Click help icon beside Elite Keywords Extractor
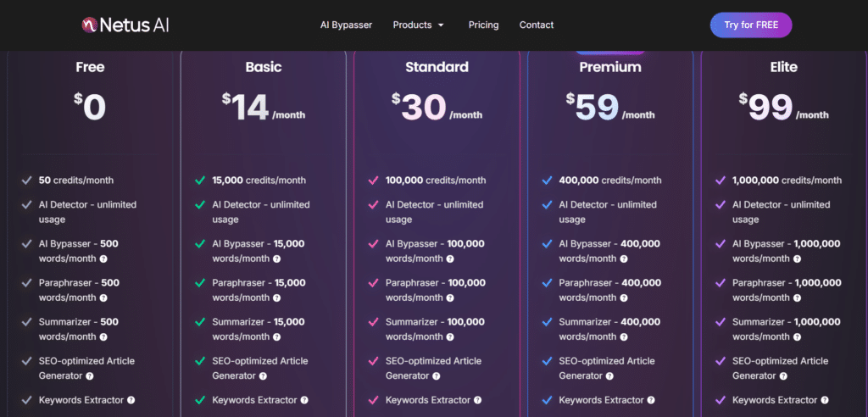This screenshot has height=417, width=868. [825, 400]
